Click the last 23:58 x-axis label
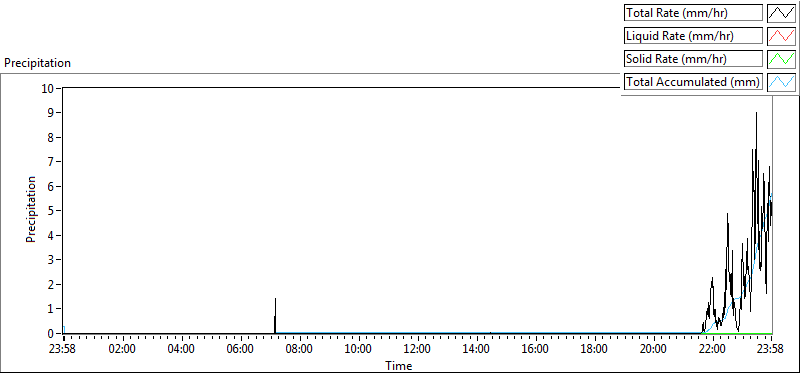 770,350
